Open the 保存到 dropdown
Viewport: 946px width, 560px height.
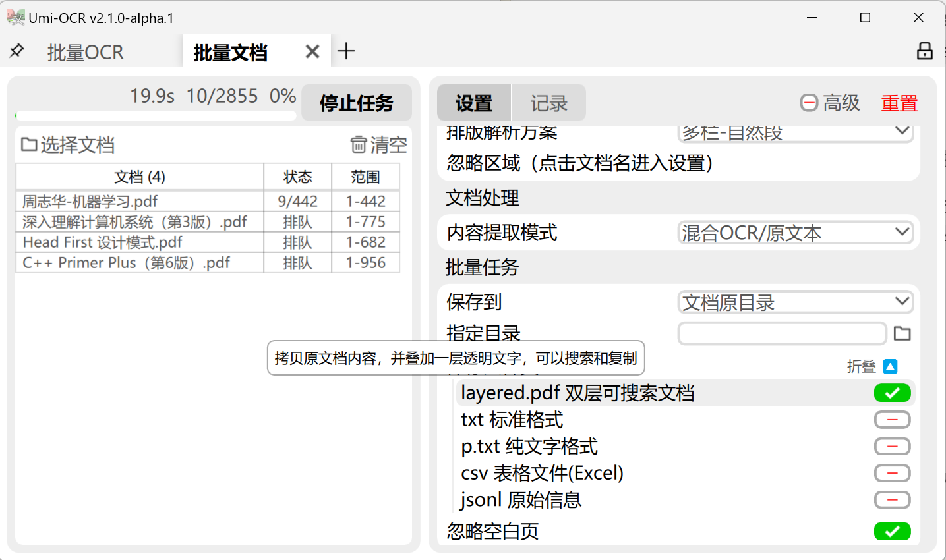coord(795,301)
